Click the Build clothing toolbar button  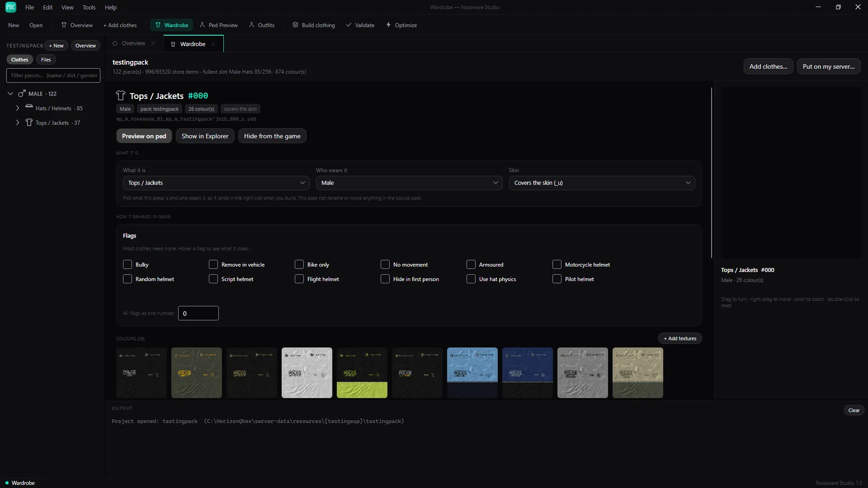click(x=314, y=25)
